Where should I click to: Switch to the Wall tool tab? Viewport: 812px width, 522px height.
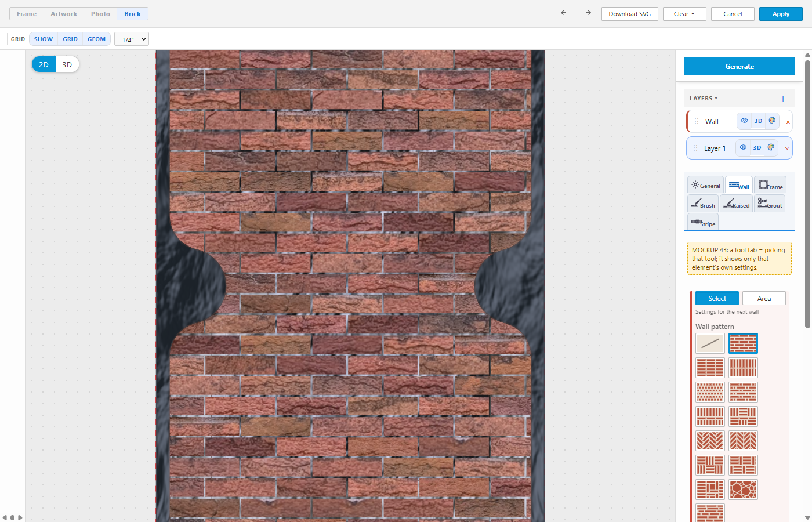click(x=739, y=185)
